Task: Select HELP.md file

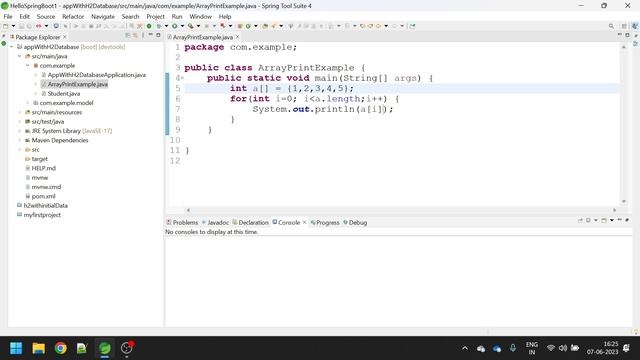Action: pos(44,169)
